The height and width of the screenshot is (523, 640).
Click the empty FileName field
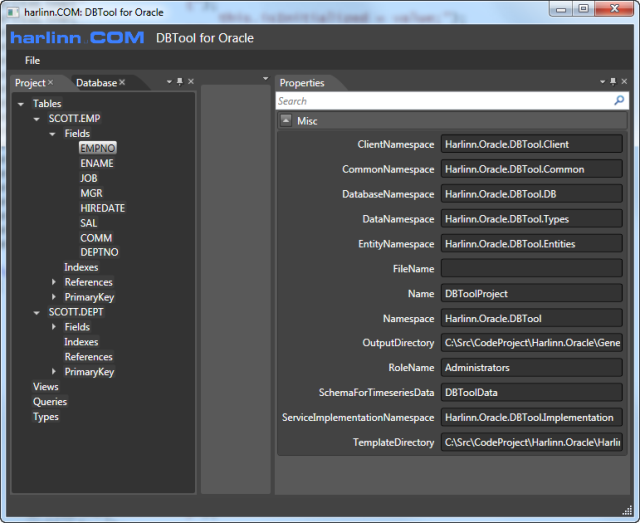531,269
